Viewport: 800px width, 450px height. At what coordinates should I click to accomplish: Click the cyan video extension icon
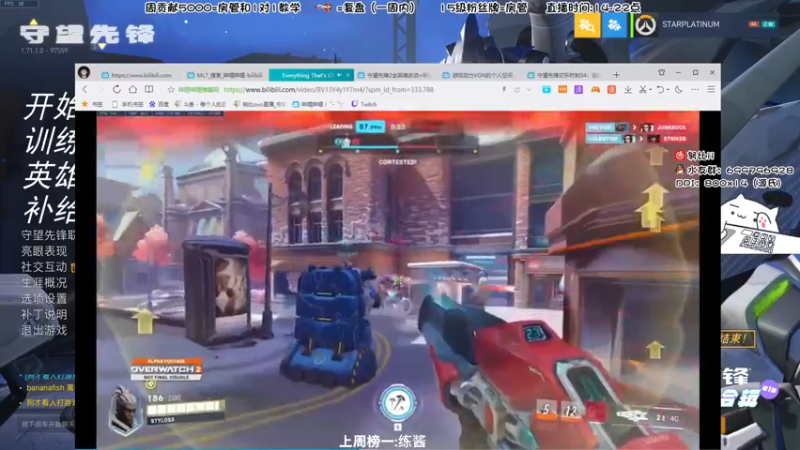point(546,89)
